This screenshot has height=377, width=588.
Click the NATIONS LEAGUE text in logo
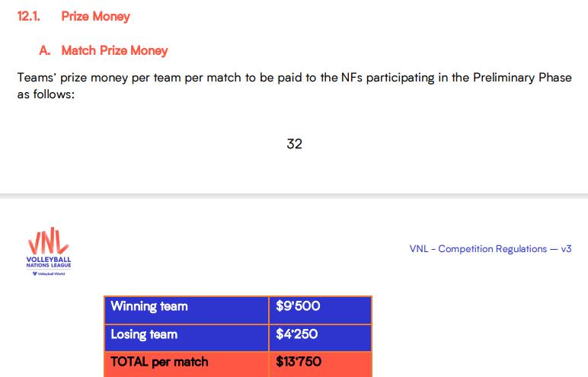[x=49, y=265]
